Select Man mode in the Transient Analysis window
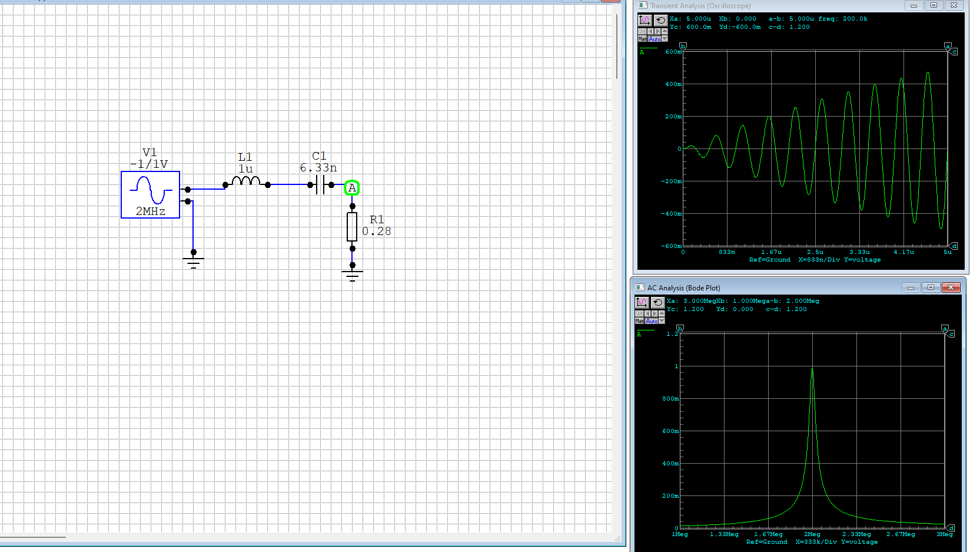 [642, 39]
